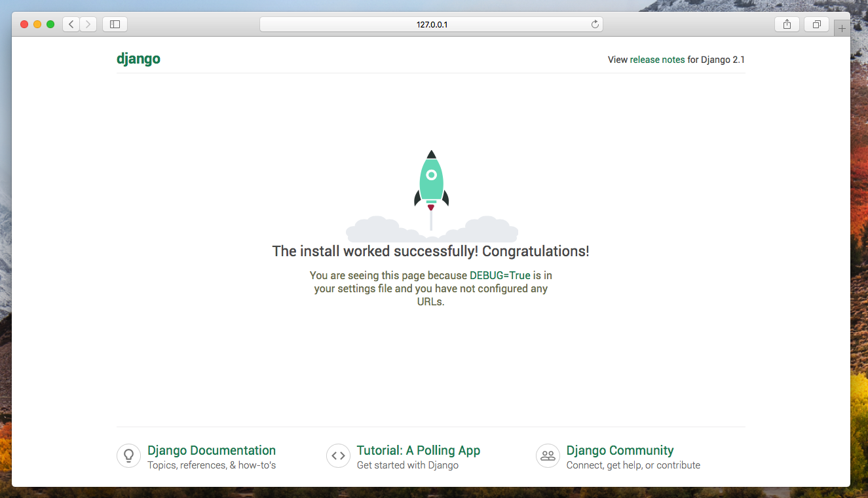Click the 'for Django 2.1' text
Viewport: 868px width, 498px height.
coord(716,60)
